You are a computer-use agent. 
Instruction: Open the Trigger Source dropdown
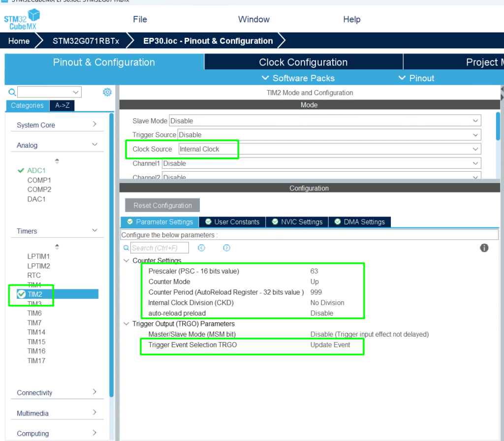click(x=475, y=135)
